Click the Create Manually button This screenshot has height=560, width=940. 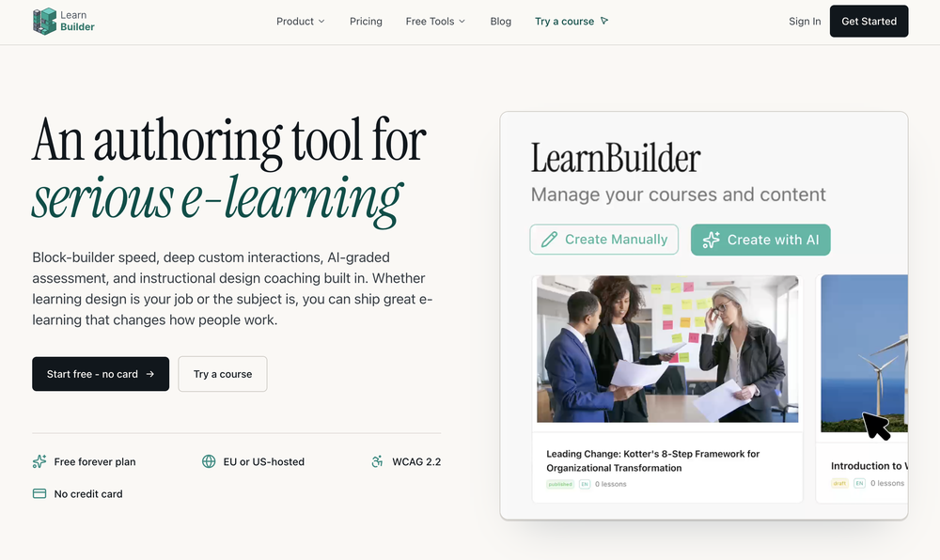pyautogui.click(x=603, y=240)
